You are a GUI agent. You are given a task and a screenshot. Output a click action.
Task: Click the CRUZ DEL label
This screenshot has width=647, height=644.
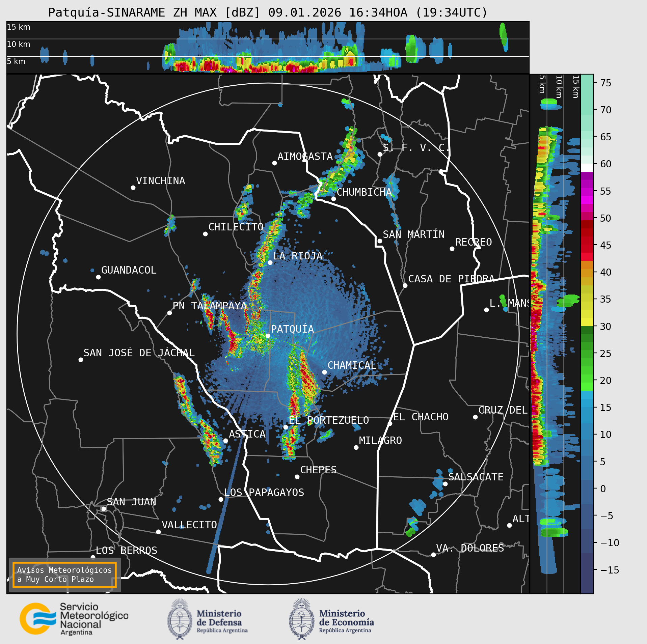click(503, 410)
